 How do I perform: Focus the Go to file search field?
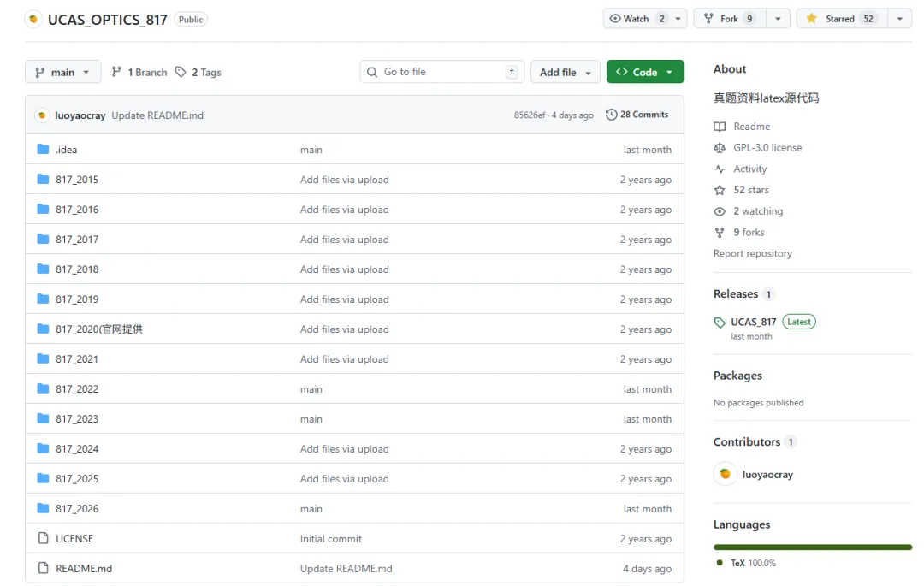point(442,72)
